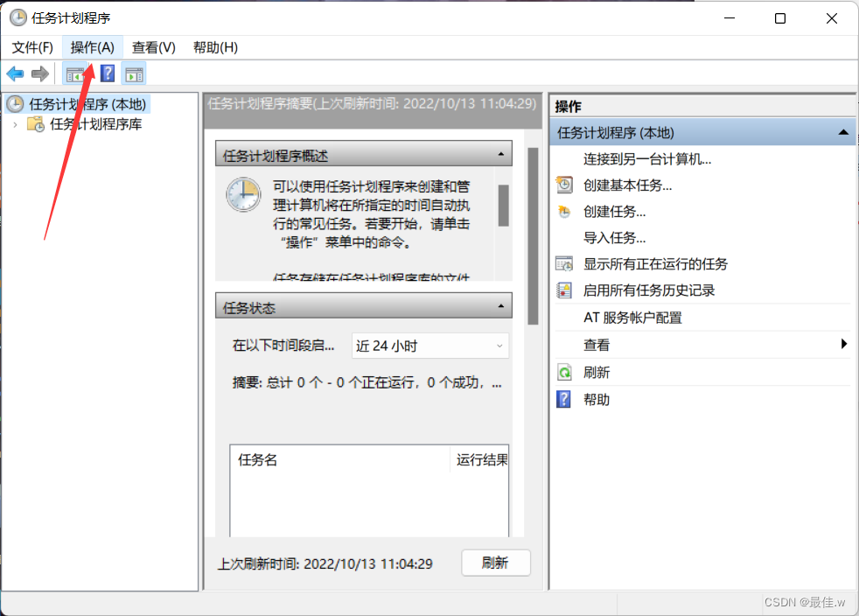This screenshot has width=859, height=616.
Task: Click 启用所有任务历史记录 action text
Action: pyautogui.click(x=649, y=290)
